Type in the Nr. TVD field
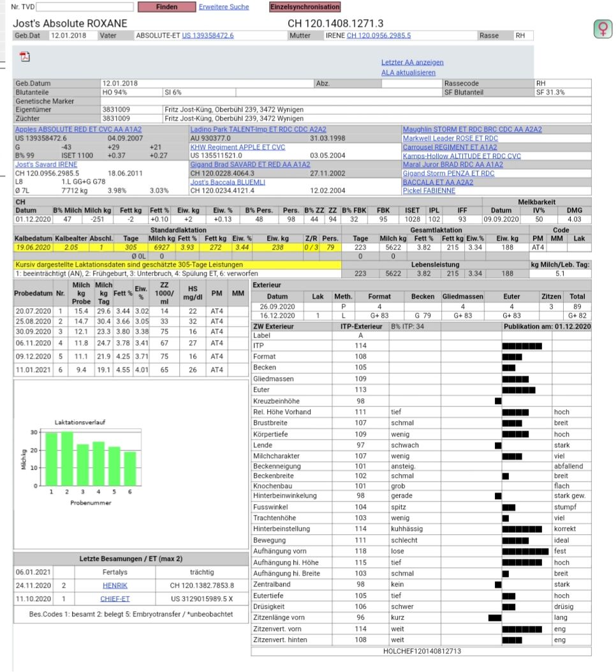616x672 pixels. click(85, 7)
